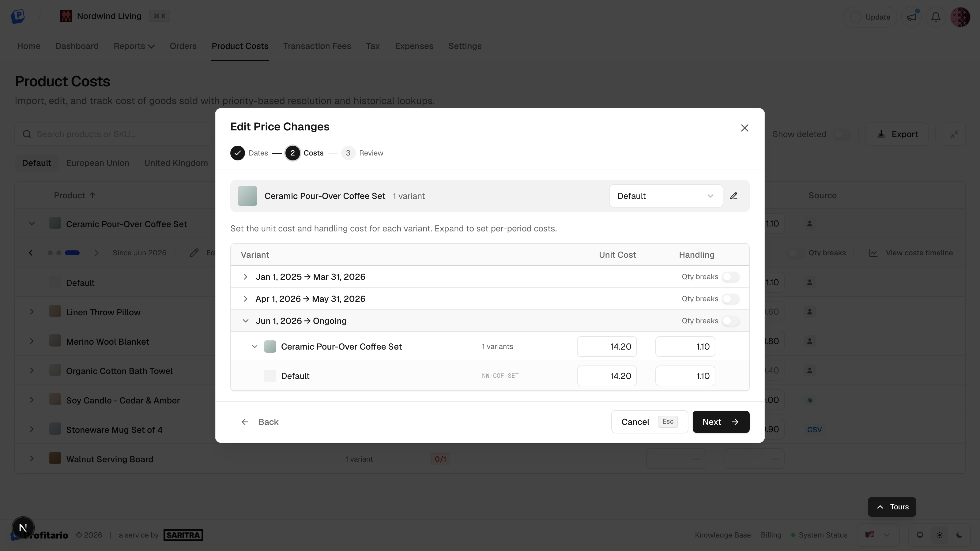Click the pencil icon beside the Default dropdown

(733, 196)
